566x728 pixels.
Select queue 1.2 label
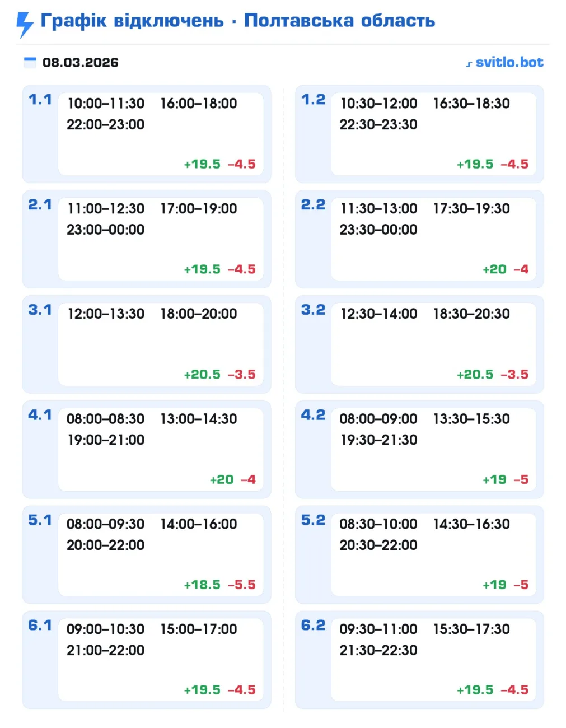313,100
